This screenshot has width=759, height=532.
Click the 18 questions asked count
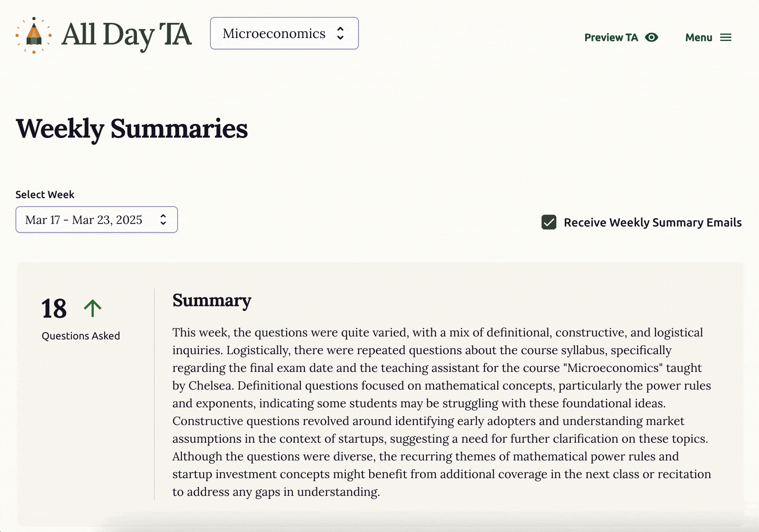(54, 308)
